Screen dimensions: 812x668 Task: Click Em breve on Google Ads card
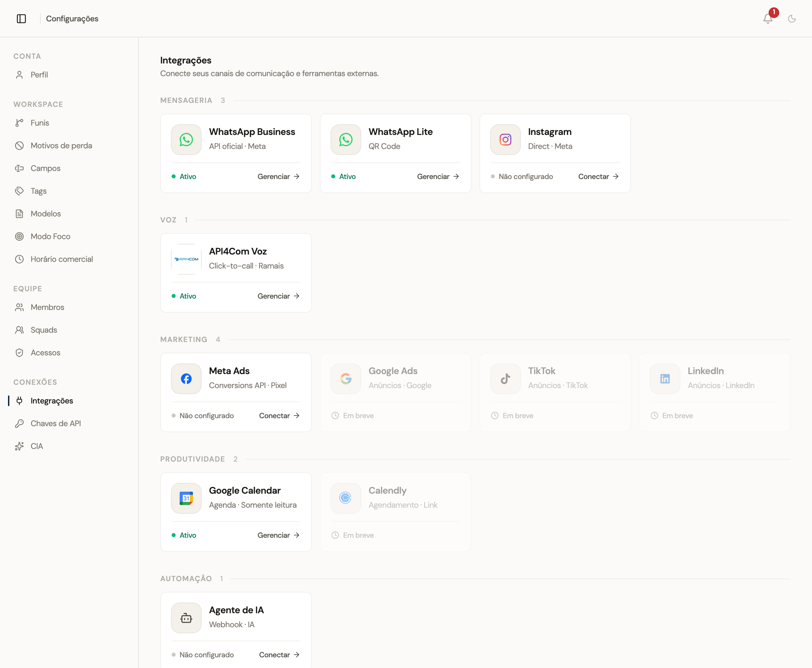pyautogui.click(x=353, y=415)
